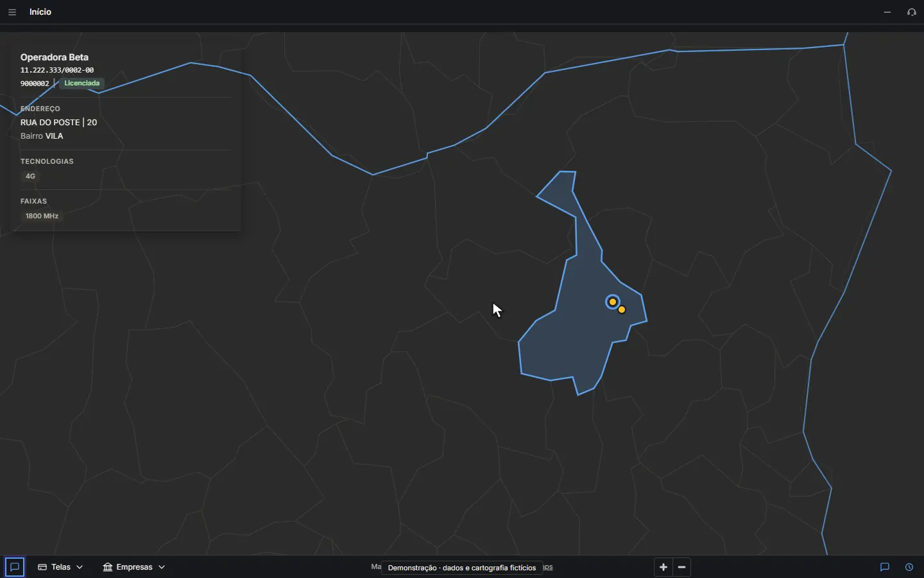Click the Operadora Beta title
Viewport: 924px width, 578px height.
click(x=55, y=57)
